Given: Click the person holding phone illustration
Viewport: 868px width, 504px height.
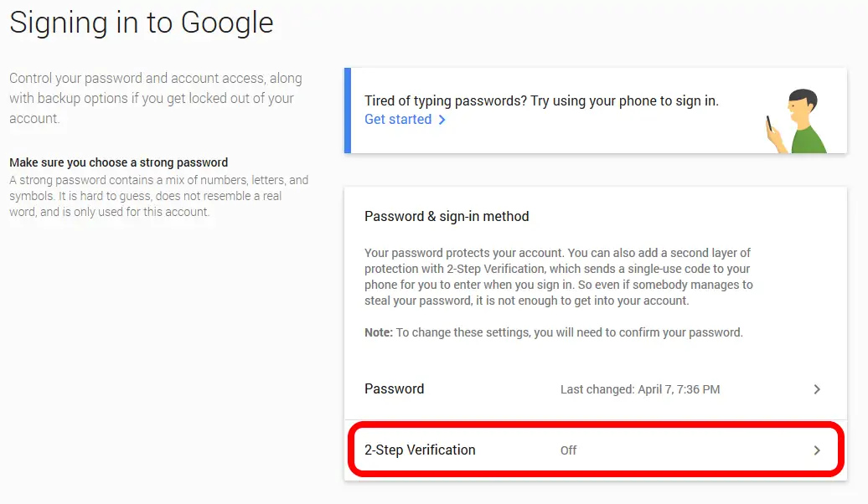Looking at the screenshot, I should pos(797,121).
